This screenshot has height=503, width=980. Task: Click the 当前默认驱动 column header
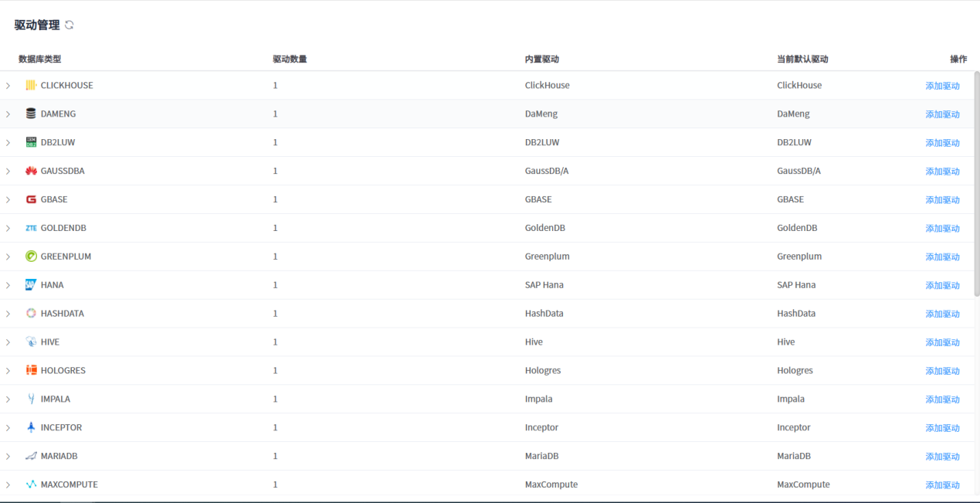(x=802, y=59)
